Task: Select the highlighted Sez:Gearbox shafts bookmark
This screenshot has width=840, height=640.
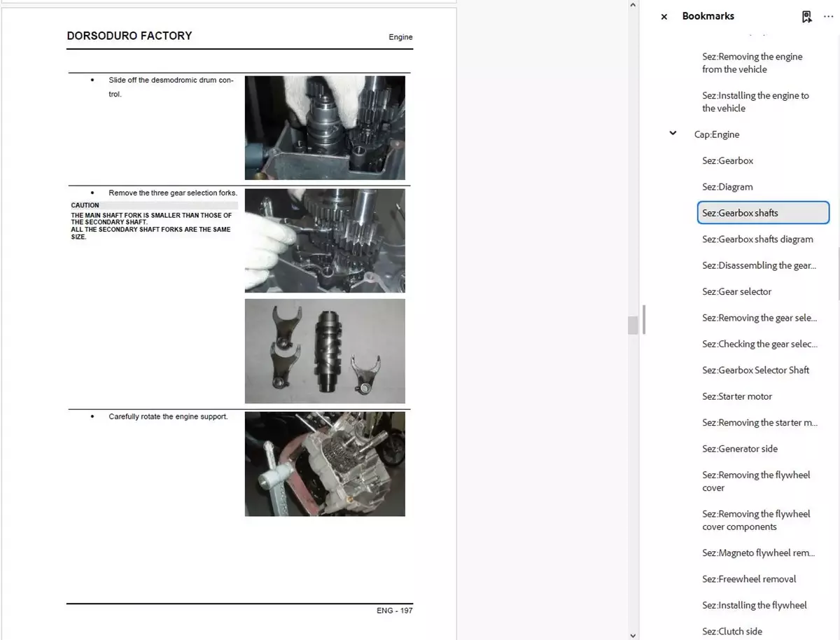Action: pyautogui.click(x=763, y=214)
